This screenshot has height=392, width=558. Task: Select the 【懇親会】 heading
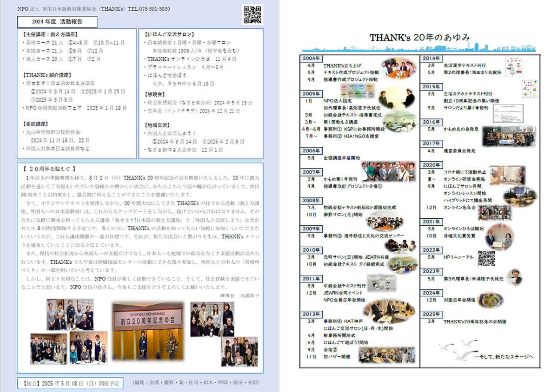156,94
